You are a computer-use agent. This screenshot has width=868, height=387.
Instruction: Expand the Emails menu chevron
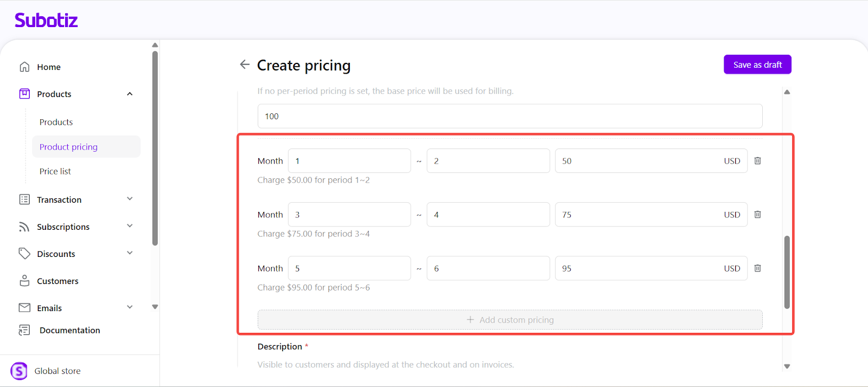tap(130, 307)
